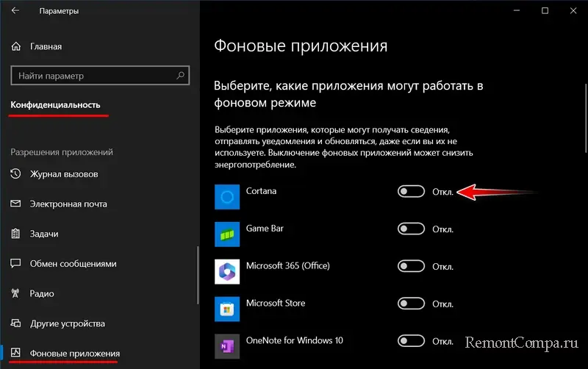Open Электронная почта section
Image resolution: width=588 pixels, height=369 pixels.
coord(68,204)
